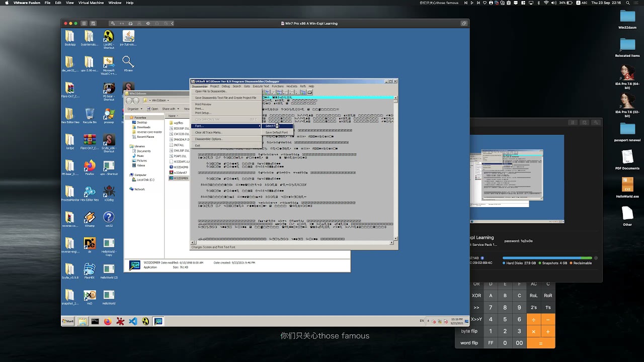Open the Winamp desktop shortcut

[x=90, y=219]
